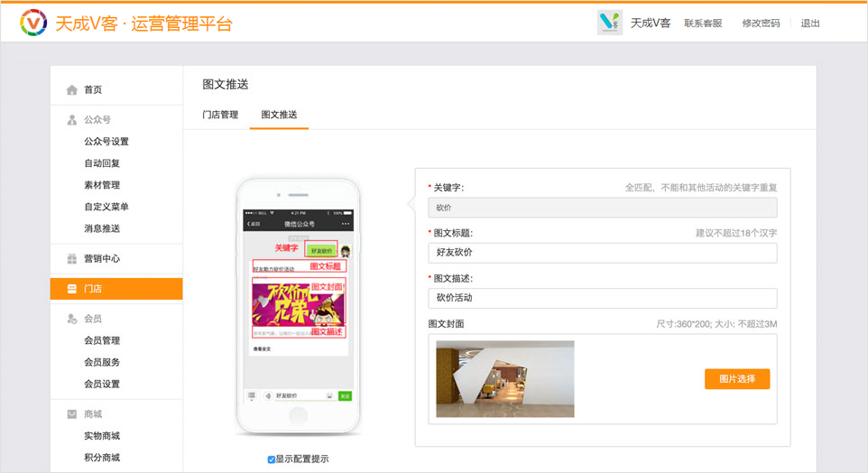The width and height of the screenshot is (868, 473).
Task: Click the 图文标题 input field
Action: click(x=602, y=253)
